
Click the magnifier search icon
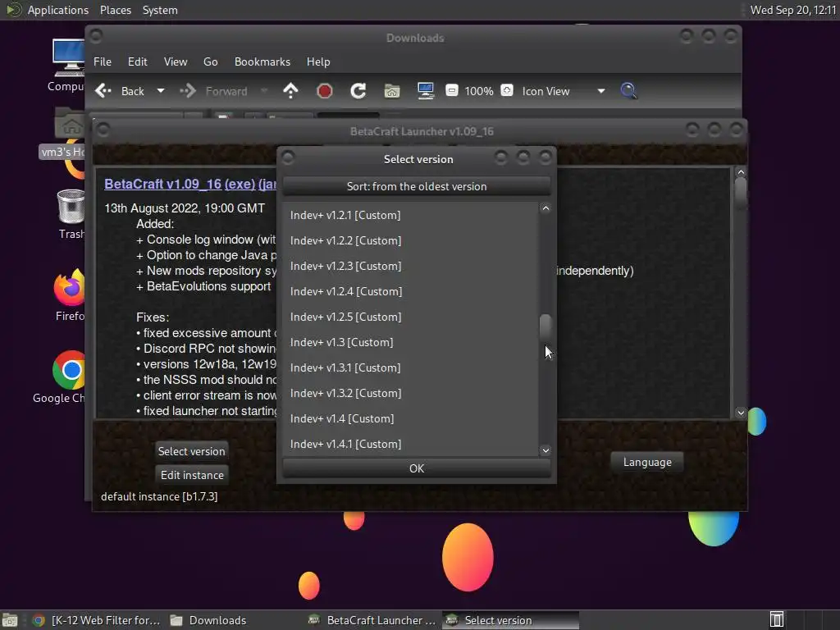628,91
